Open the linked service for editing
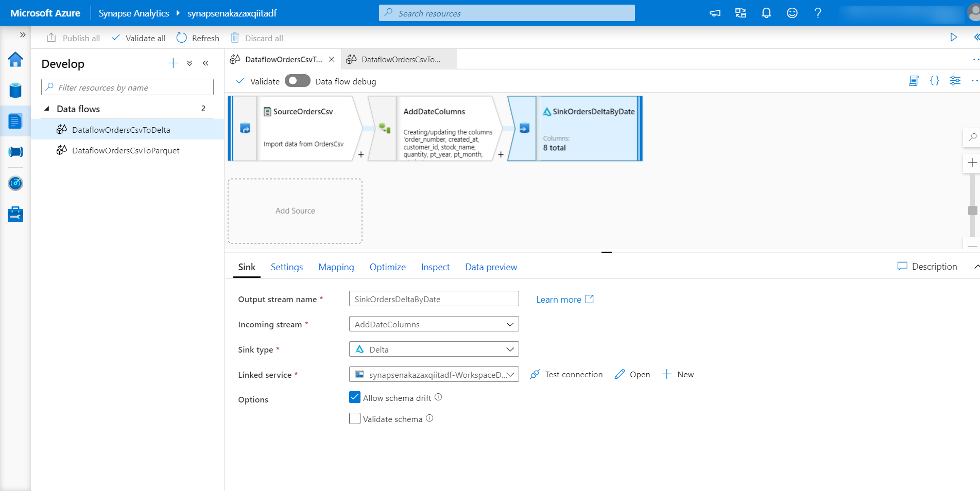The width and height of the screenshot is (980, 491). pyautogui.click(x=632, y=375)
